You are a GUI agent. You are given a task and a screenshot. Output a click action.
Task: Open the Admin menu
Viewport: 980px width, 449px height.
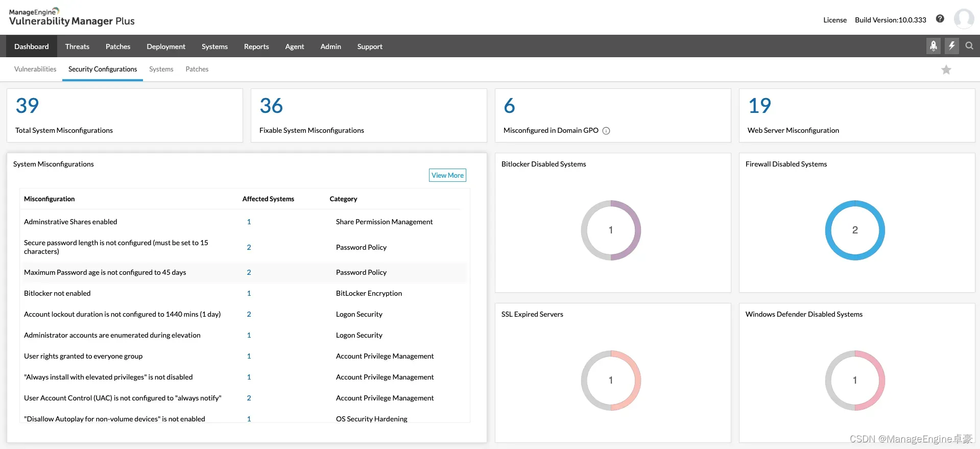click(331, 46)
